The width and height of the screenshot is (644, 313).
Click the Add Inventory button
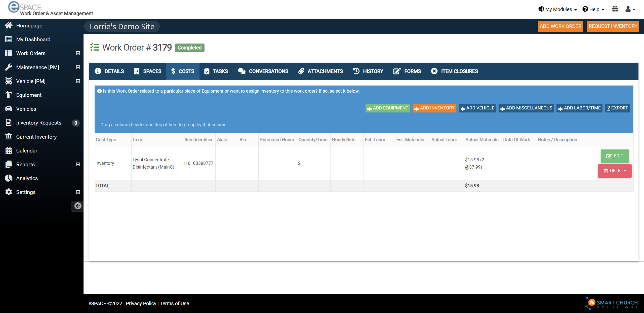(434, 108)
